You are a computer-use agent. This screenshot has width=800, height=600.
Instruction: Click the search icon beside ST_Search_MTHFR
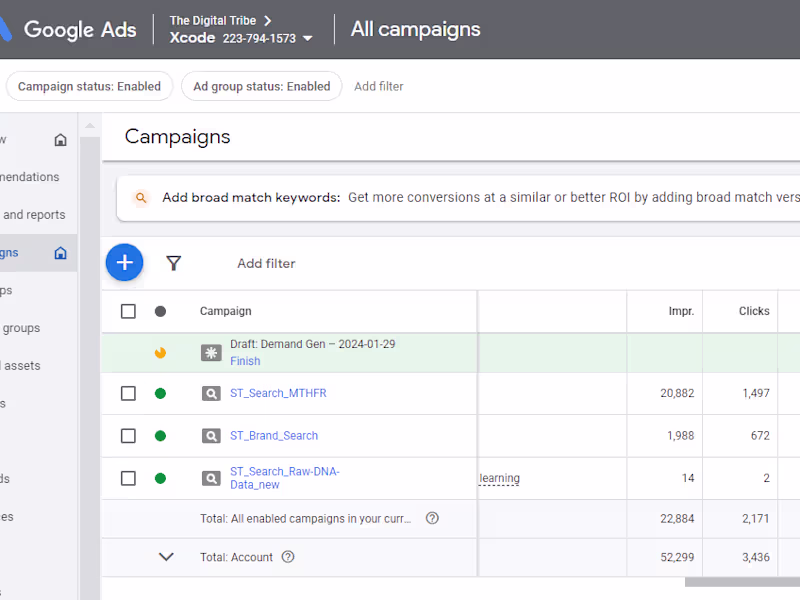[211, 393]
